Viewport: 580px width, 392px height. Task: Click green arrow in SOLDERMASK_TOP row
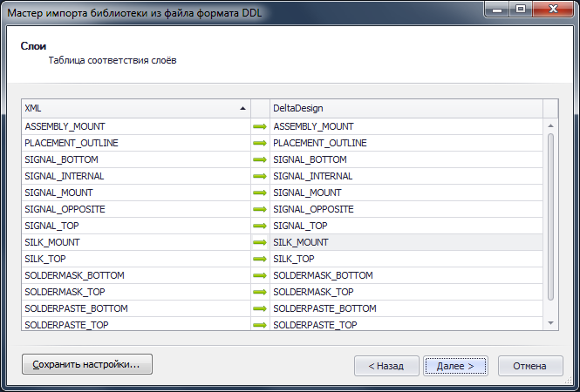[x=260, y=292]
